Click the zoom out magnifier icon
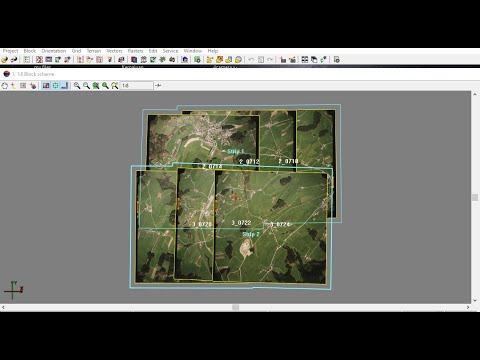Viewport: 480px width, 360px height. click(86, 86)
